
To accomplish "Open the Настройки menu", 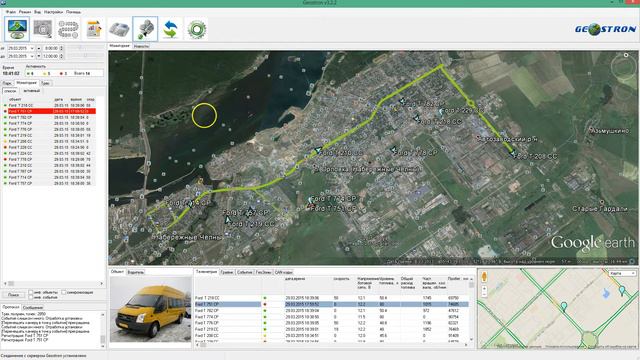I will click(x=53, y=12).
